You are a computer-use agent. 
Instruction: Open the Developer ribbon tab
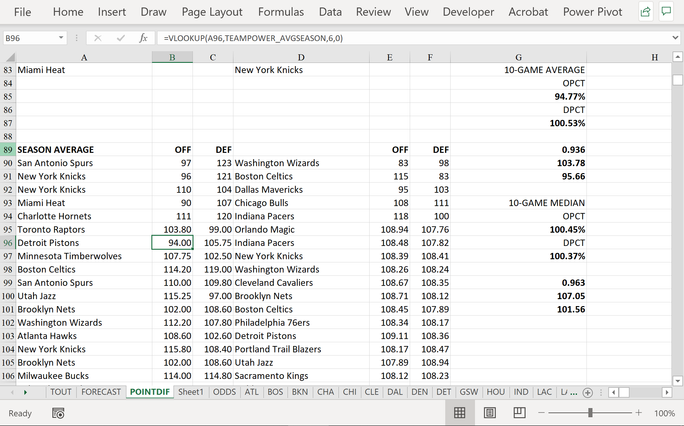(469, 12)
